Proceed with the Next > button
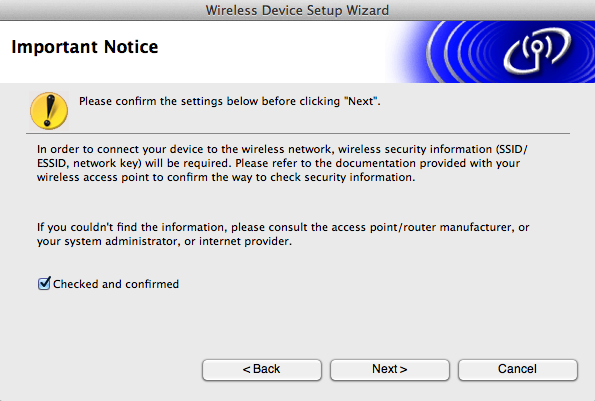The width and height of the screenshot is (595, 401). (390, 370)
